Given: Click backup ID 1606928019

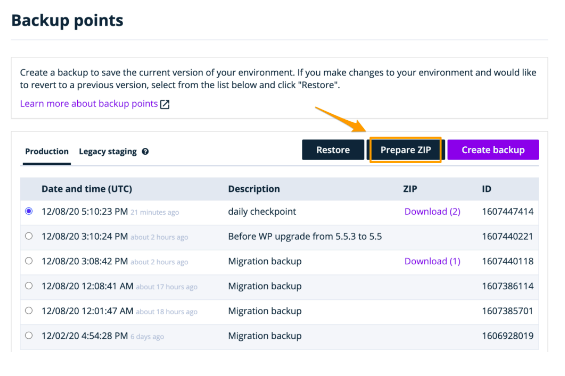Looking at the screenshot, I should [508, 336].
